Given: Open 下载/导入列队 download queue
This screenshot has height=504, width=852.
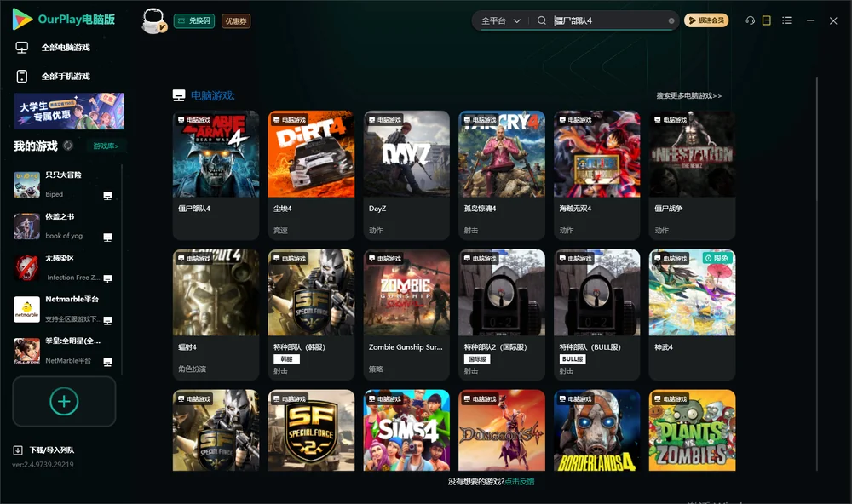Looking at the screenshot, I should [52, 450].
